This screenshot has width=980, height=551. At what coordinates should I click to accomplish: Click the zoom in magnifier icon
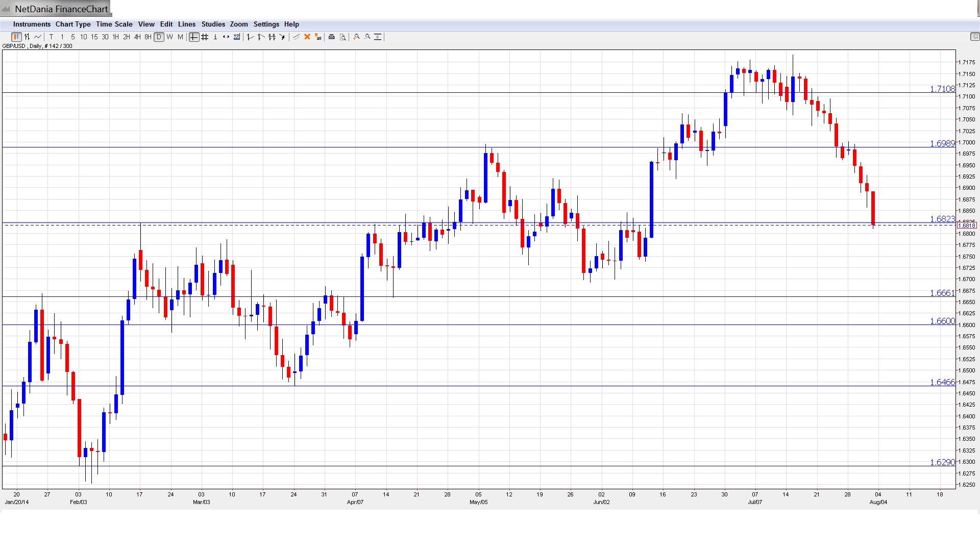click(x=357, y=37)
